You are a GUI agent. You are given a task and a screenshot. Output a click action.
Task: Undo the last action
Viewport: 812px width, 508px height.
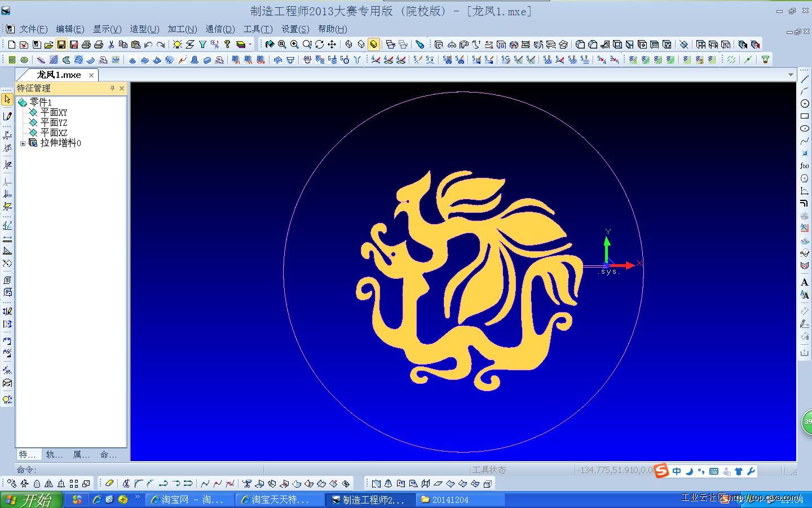click(148, 44)
